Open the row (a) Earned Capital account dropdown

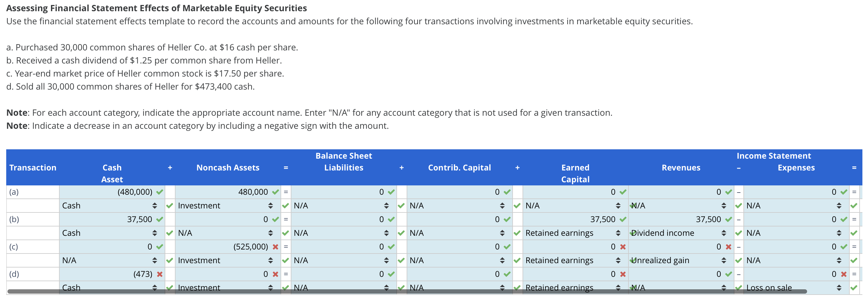tap(576, 206)
